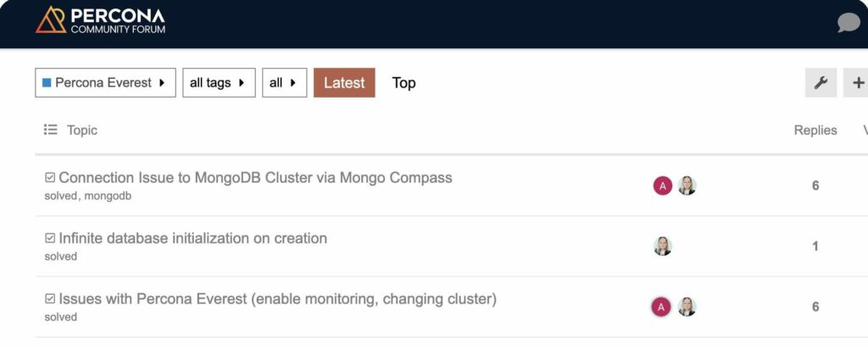
Task: Click photo avatar on MongoDB Compass connection topic
Action: point(687,186)
